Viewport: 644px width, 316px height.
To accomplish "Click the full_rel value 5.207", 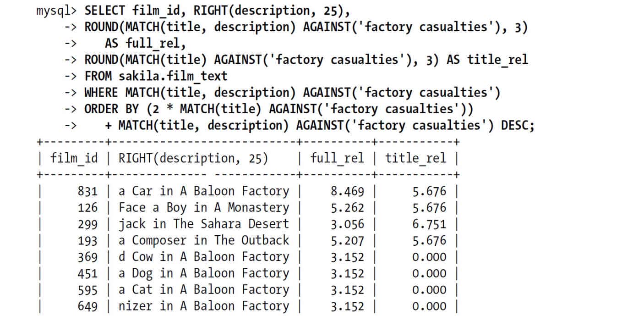I will point(348,241).
